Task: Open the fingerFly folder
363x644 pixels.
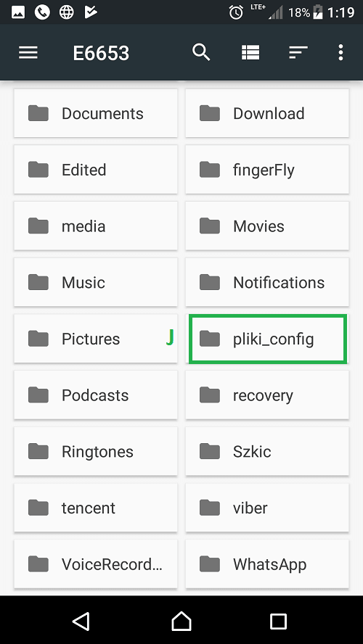Action: [x=267, y=170]
